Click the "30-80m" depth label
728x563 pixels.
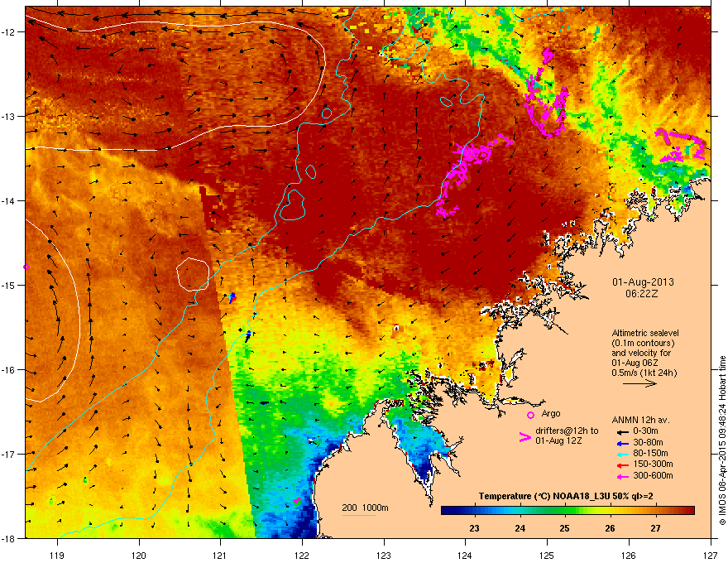click(648, 443)
